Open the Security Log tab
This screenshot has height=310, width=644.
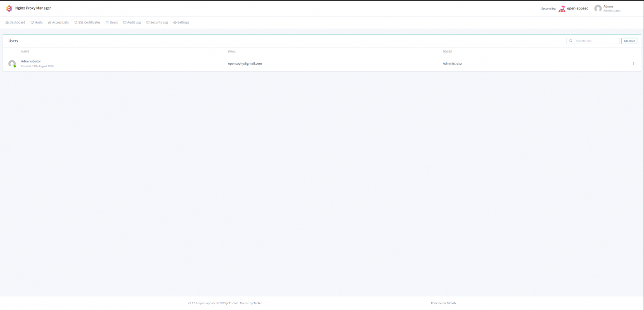[x=157, y=22]
